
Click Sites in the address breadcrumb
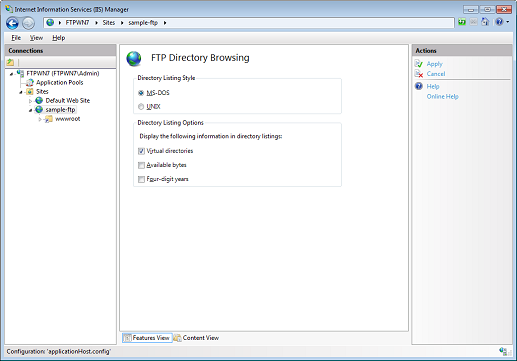[x=109, y=23]
